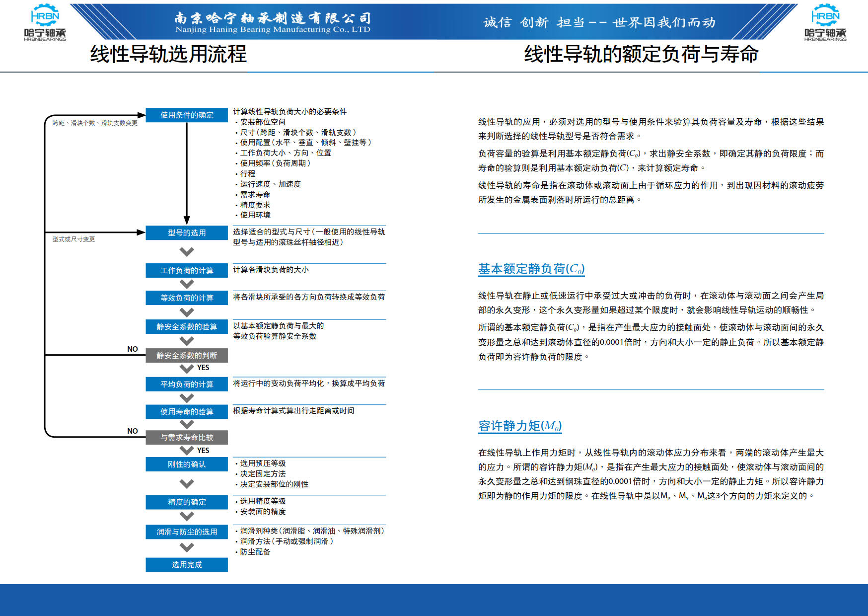Click the NO label beside 与需求寿命比较
The image size is (868, 616).
point(133,431)
